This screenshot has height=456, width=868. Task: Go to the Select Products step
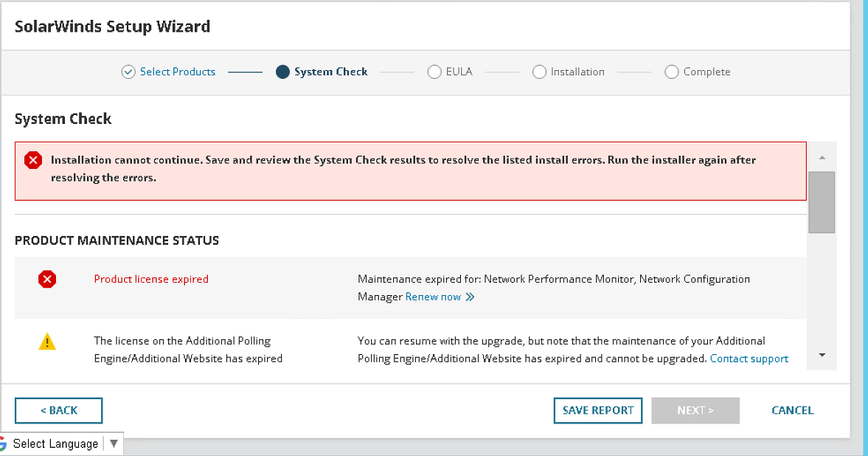pyautogui.click(x=178, y=72)
